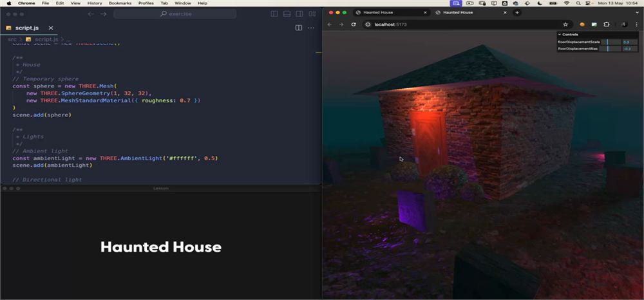Open a new Chrome tab
Viewport: 644px width, 300px height.
tap(517, 13)
